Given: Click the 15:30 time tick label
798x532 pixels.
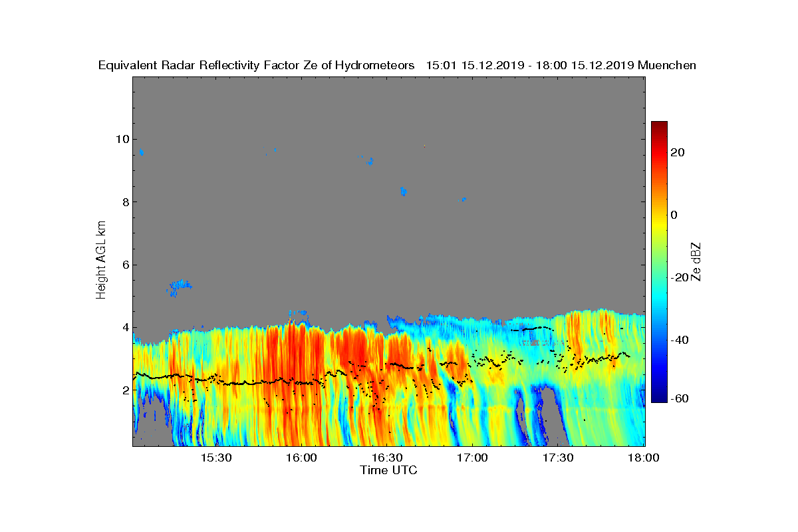Looking at the screenshot, I should click(216, 458).
